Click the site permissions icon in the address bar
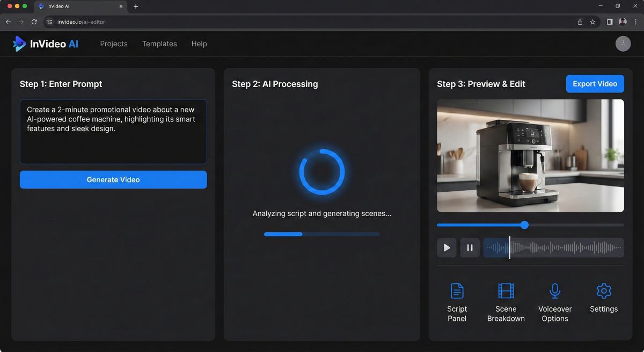This screenshot has height=352, width=644. 49,22
